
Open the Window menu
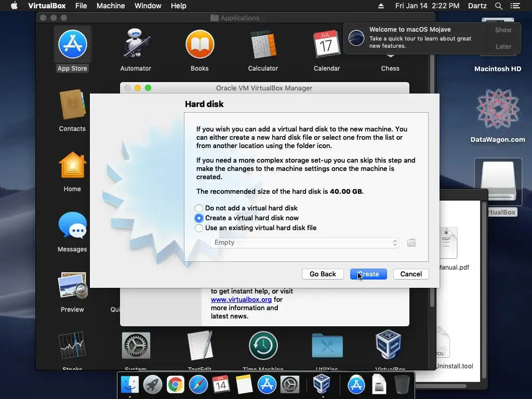point(148,6)
